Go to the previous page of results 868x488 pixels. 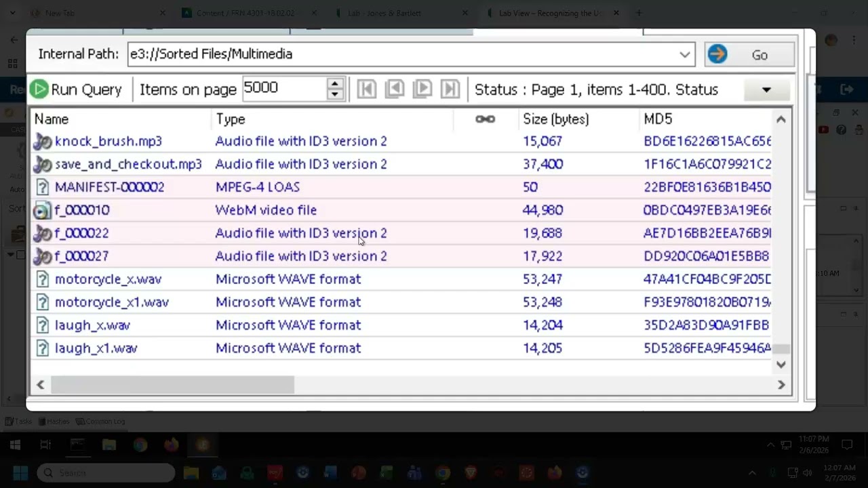[394, 89]
